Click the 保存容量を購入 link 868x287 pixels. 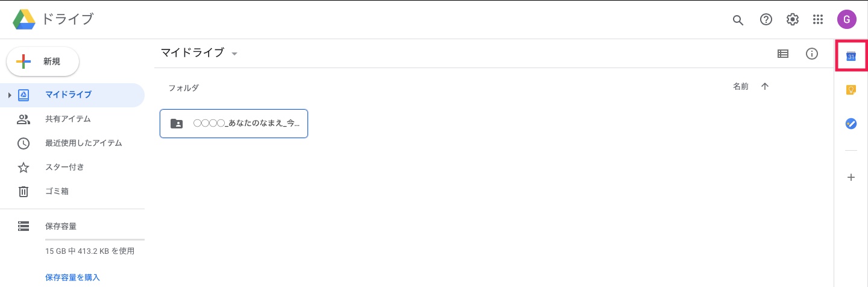72,277
